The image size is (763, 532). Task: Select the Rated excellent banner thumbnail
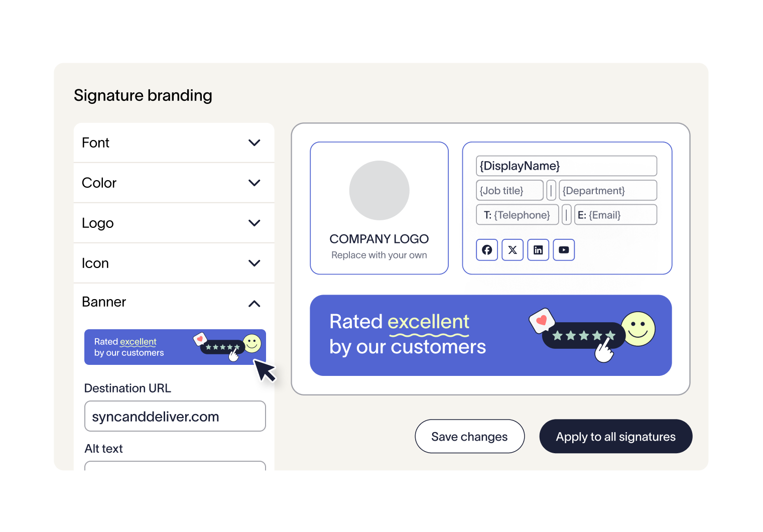pos(175,347)
